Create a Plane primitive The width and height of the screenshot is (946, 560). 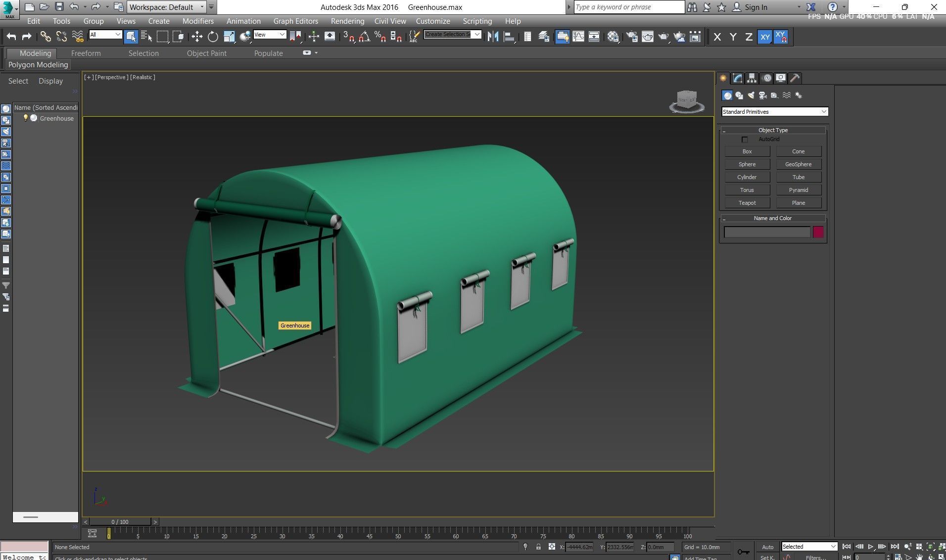click(799, 203)
